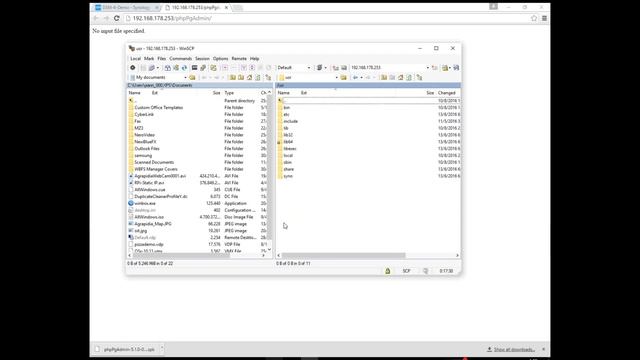Select the NeroVideo folder

coord(144,135)
